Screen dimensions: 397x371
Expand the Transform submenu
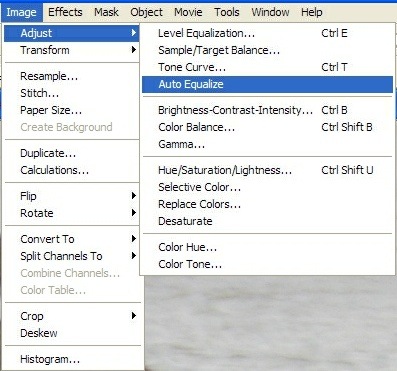[72, 50]
